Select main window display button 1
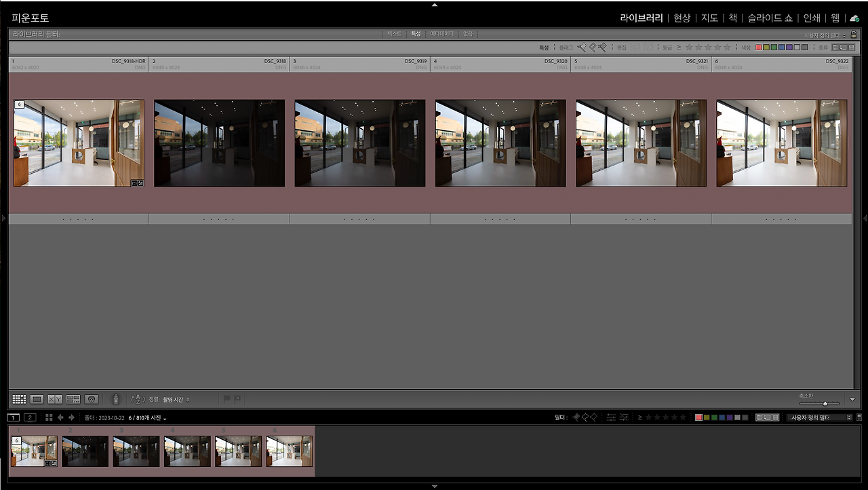Viewport: 868px width, 490px height. (14, 417)
